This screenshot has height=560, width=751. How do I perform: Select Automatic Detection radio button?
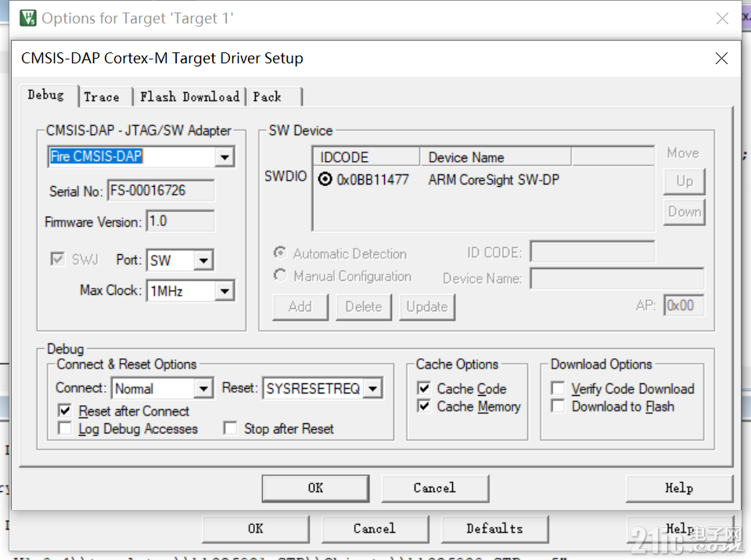(x=280, y=253)
